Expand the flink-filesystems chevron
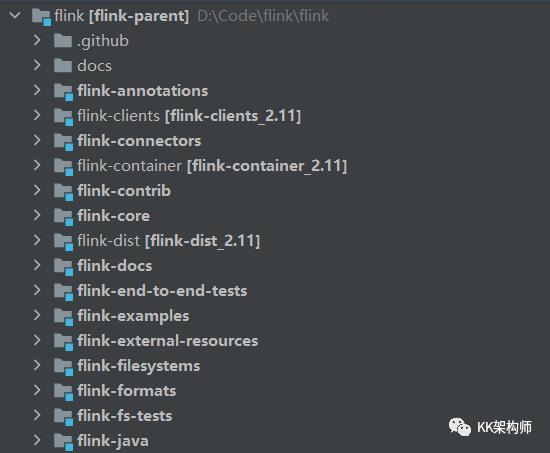This screenshot has width=550, height=453. pyautogui.click(x=37, y=365)
